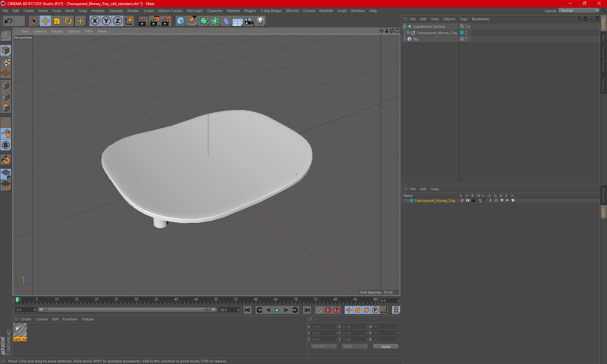Click the timeline preview range slider
Viewport: 607px width, 364px height.
pos(127,310)
